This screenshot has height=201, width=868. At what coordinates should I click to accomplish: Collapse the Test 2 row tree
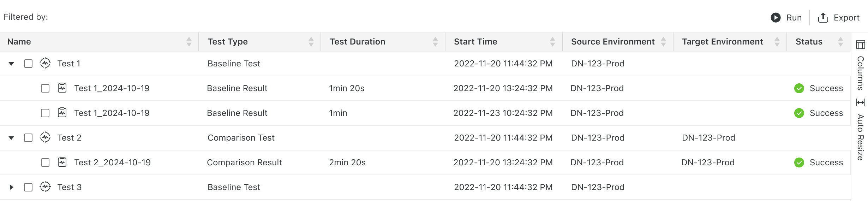click(11, 138)
